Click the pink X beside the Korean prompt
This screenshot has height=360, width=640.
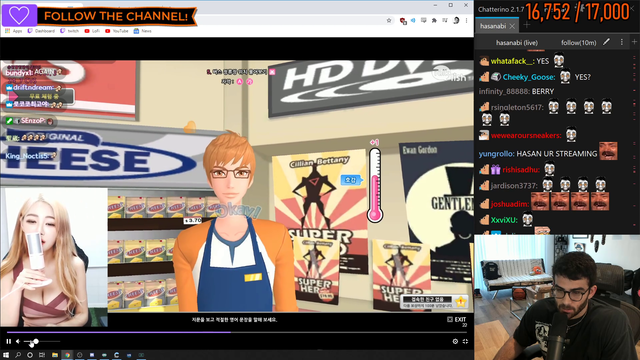pos(272,72)
